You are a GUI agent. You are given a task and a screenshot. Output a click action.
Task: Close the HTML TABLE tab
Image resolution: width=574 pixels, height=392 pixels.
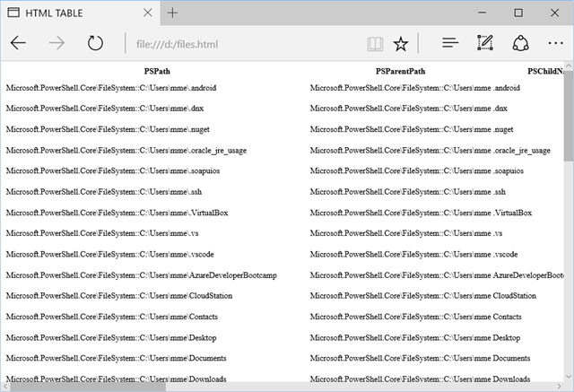click(147, 13)
